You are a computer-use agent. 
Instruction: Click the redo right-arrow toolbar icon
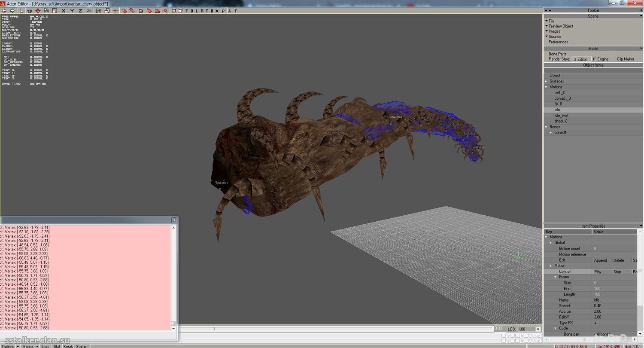(x=12, y=10)
